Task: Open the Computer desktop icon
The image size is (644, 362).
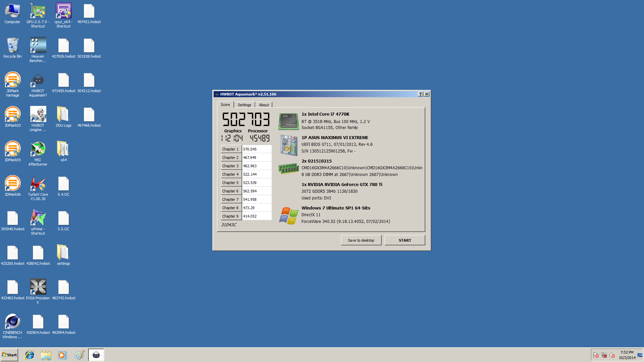Action: (x=12, y=14)
